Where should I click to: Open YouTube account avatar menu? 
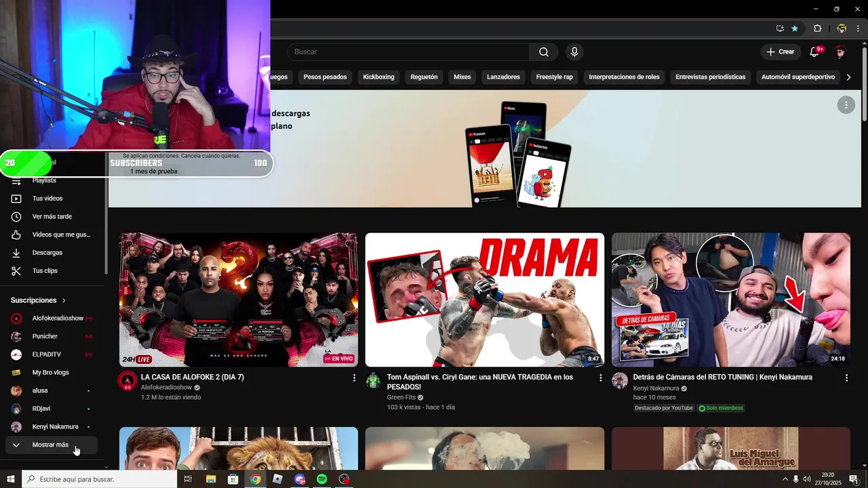coord(840,52)
